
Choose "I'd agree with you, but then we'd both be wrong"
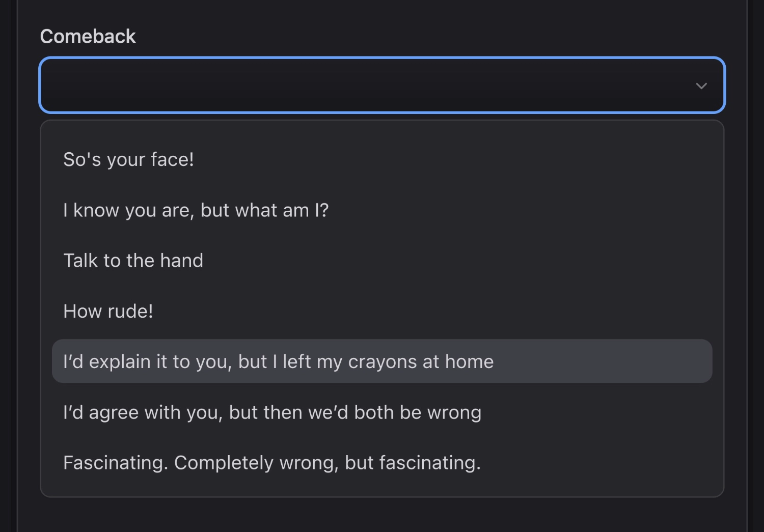272,412
